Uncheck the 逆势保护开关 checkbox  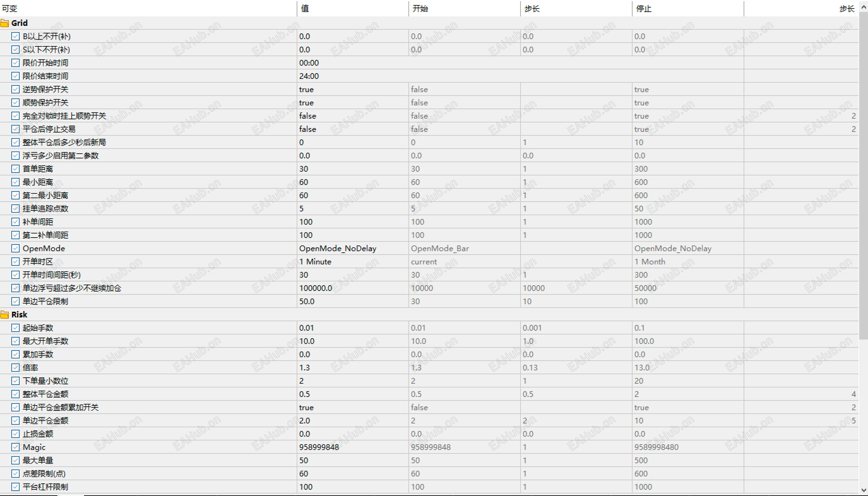[15, 89]
